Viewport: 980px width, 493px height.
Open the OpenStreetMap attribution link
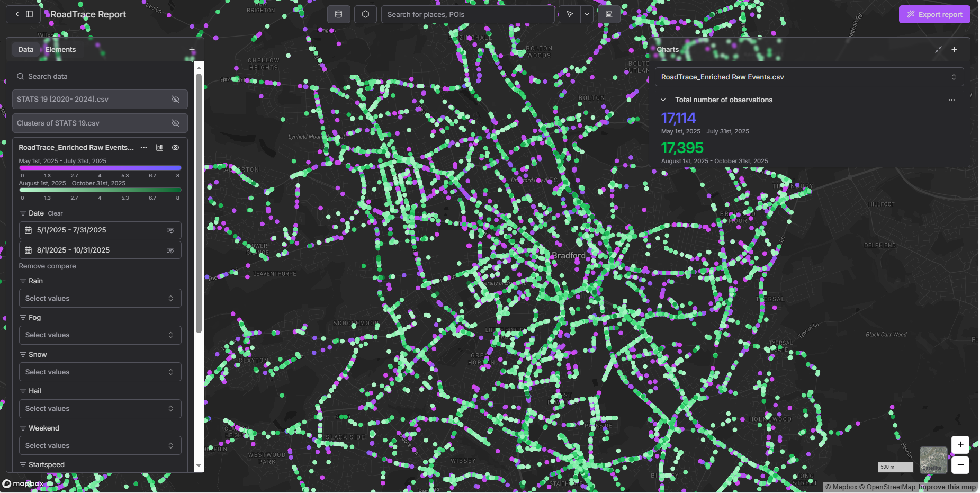[x=887, y=487]
